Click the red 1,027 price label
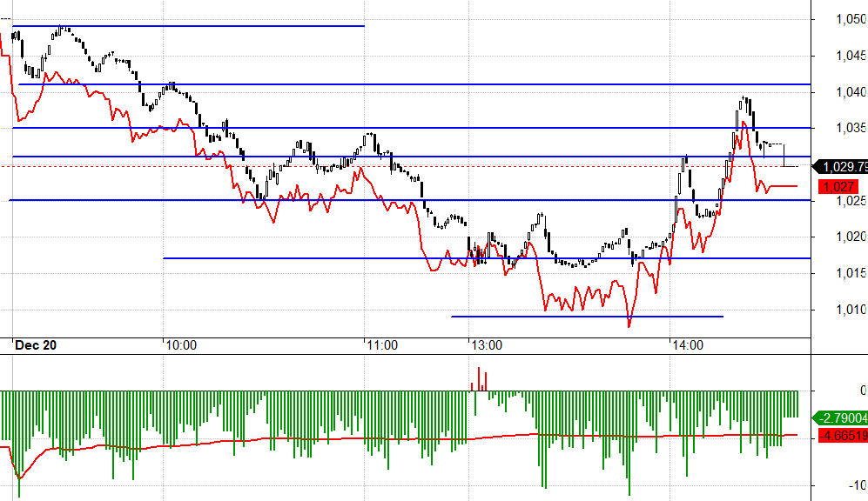This screenshot has width=868, height=501. click(838, 186)
